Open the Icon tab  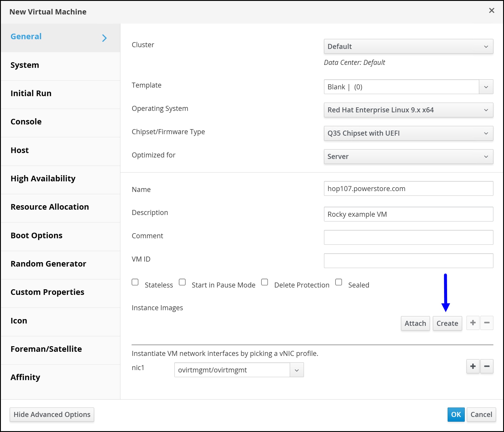tap(60, 322)
